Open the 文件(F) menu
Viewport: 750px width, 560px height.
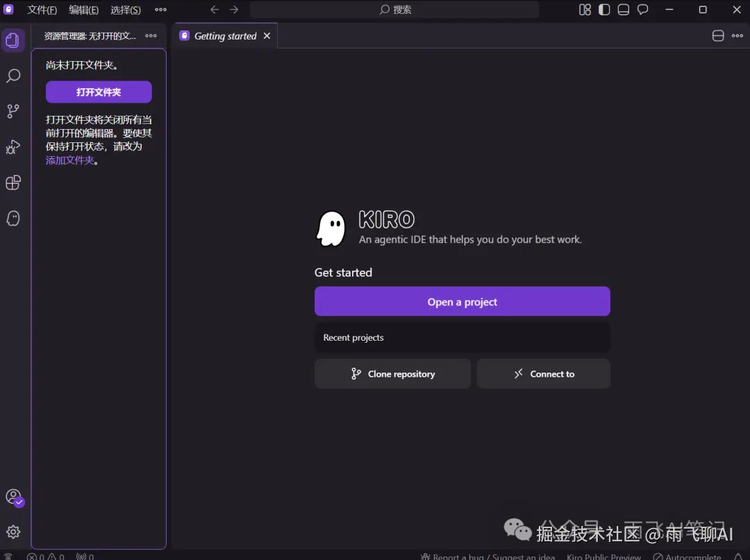(x=42, y=10)
